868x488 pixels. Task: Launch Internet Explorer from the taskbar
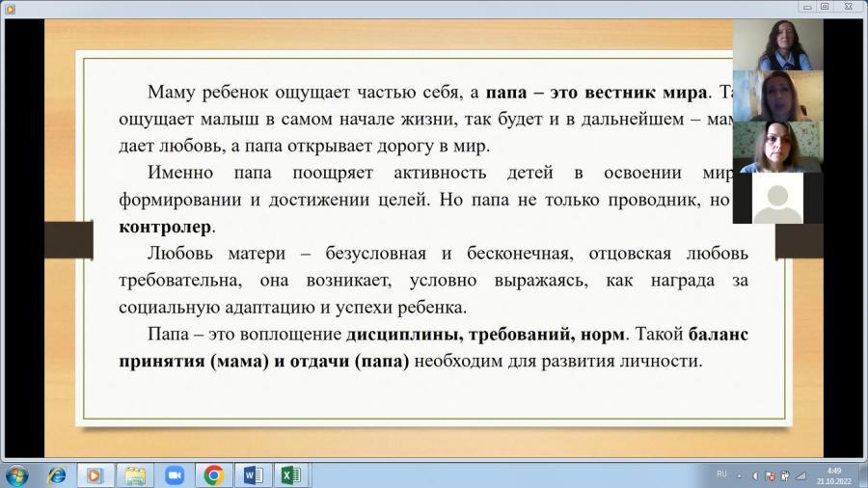(57, 475)
